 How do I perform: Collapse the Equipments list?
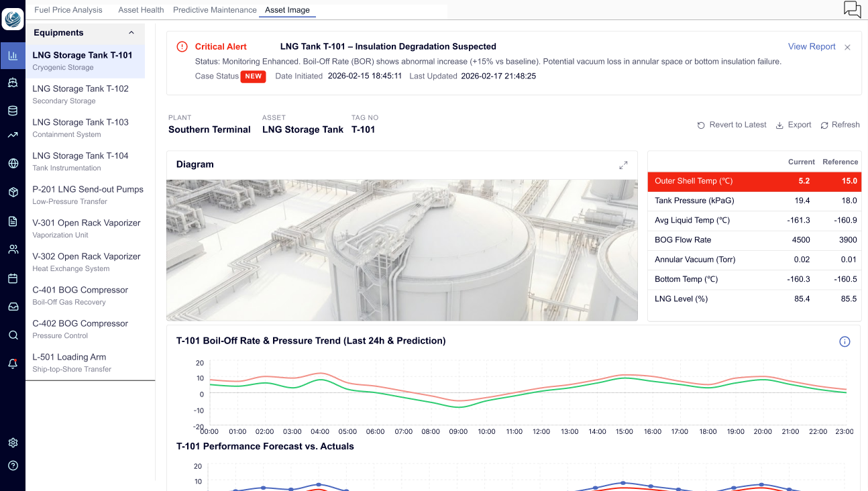(x=131, y=33)
